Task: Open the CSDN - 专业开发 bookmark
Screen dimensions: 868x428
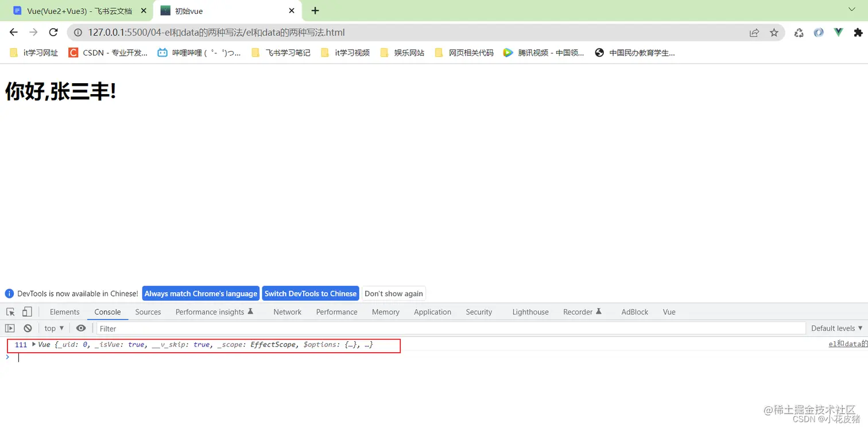Action: tap(108, 53)
